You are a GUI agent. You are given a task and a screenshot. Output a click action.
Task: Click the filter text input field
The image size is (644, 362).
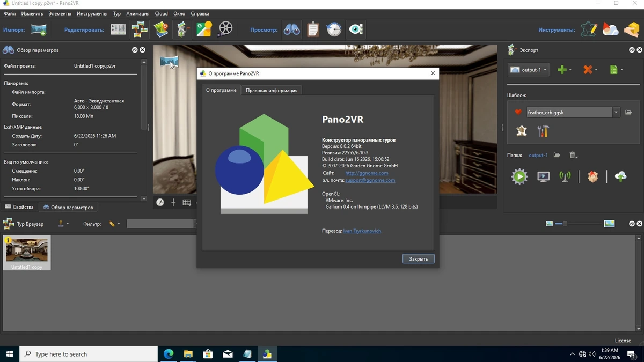[160, 224]
